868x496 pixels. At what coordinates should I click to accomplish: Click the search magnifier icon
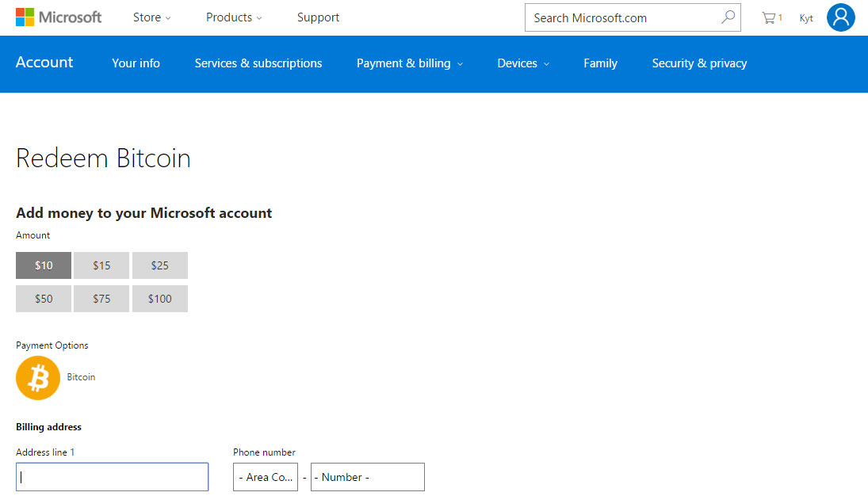click(x=728, y=17)
